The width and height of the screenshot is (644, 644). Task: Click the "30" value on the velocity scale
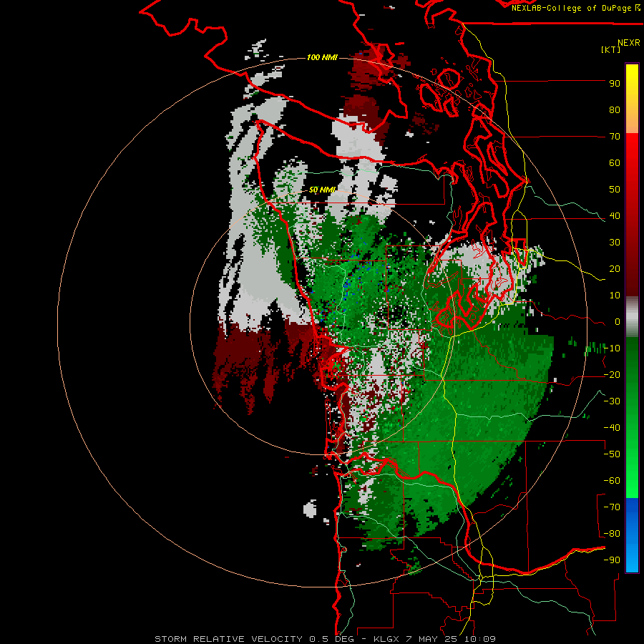[x=615, y=243]
